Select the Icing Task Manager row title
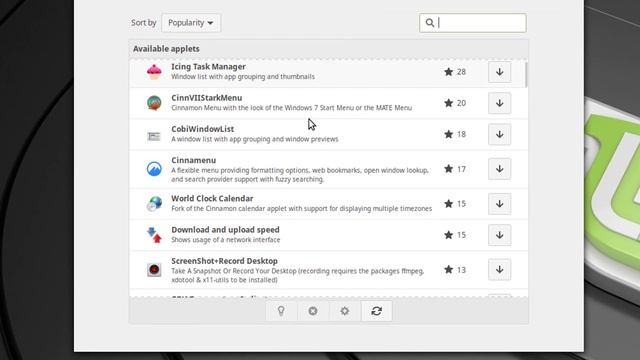This screenshot has width=640, height=360. click(208, 67)
